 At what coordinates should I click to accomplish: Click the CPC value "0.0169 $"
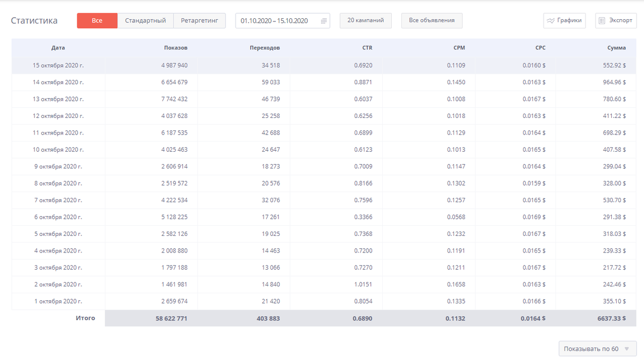click(534, 217)
